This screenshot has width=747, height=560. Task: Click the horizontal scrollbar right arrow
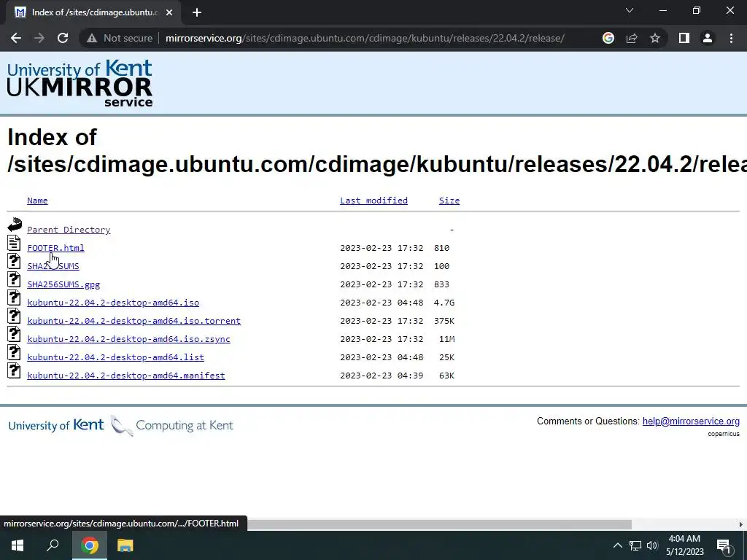click(x=741, y=524)
